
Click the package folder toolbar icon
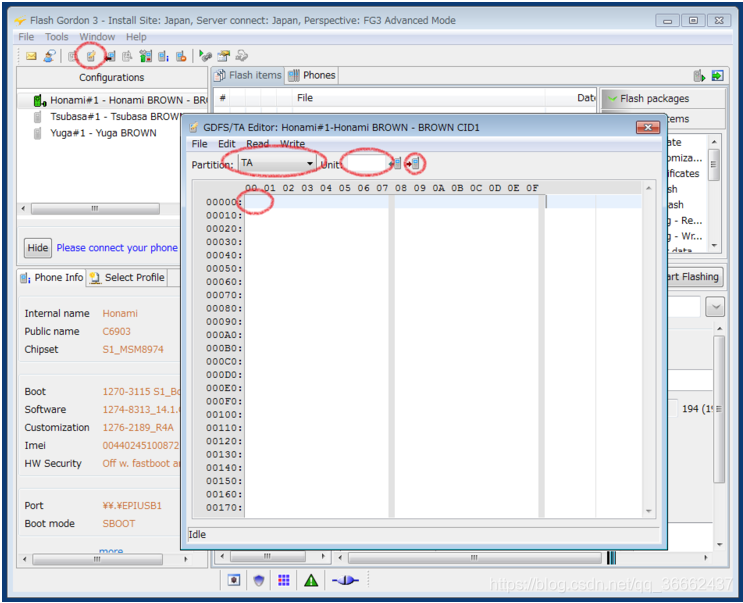(223, 56)
